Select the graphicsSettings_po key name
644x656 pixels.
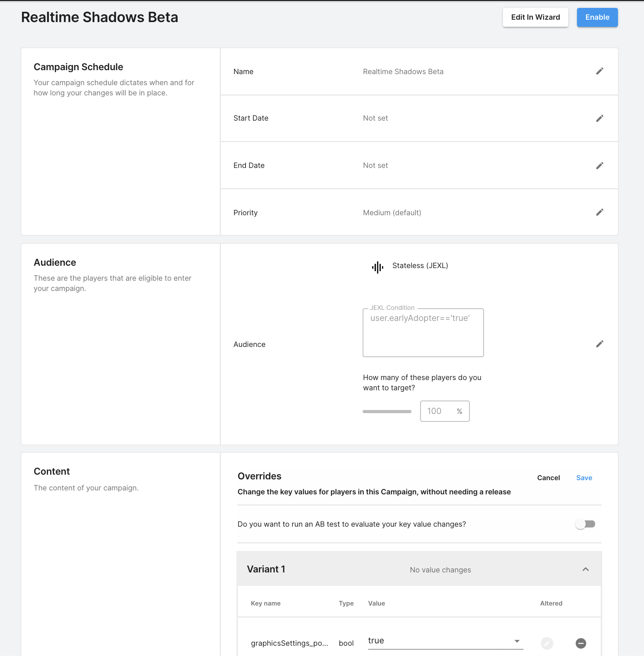pos(290,643)
